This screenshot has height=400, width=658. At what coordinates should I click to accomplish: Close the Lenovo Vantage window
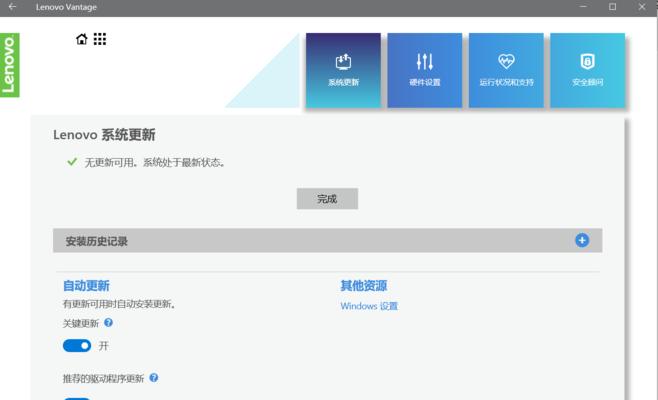pyautogui.click(x=642, y=7)
